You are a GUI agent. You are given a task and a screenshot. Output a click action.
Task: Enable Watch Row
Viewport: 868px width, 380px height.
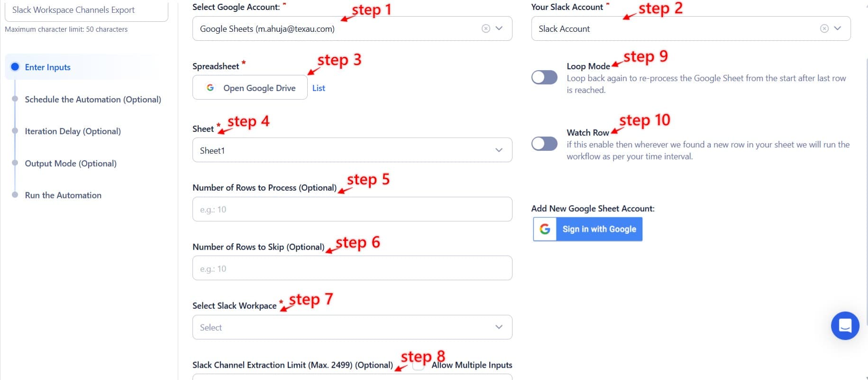[544, 144]
